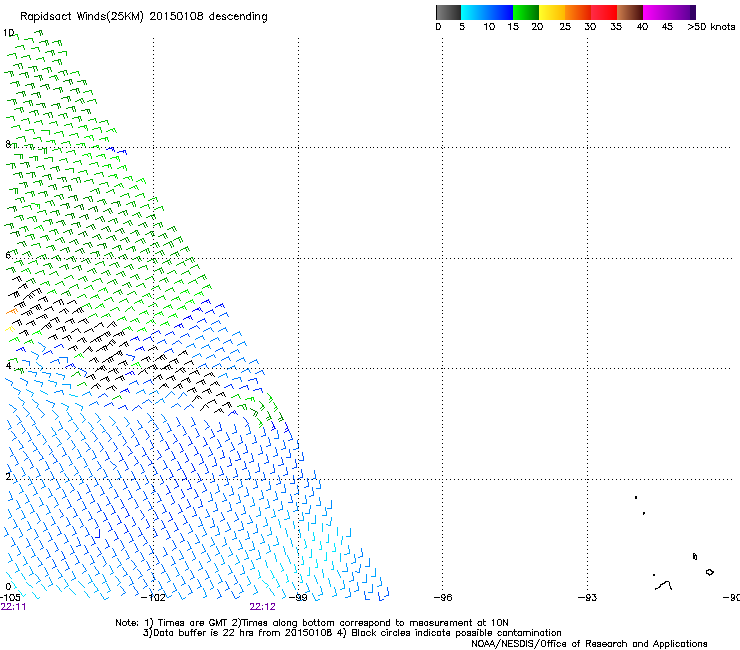Click the '25' legend scale label

pos(565,27)
